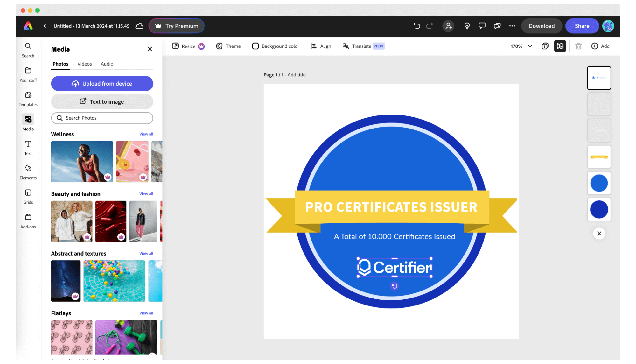The width and height of the screenshot is (636, 364).
Task: Select the pink bicycles pattern photo
Action: (72, 337)
